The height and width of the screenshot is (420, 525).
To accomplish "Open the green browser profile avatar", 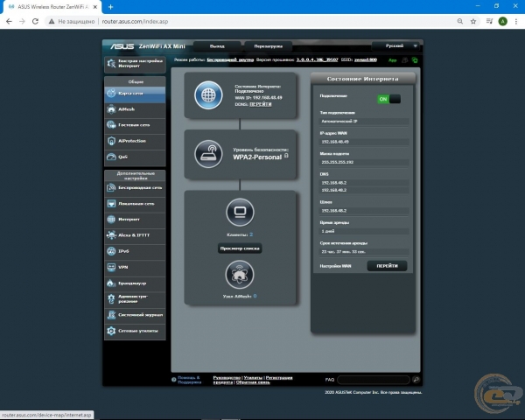I will pos(502,21).
